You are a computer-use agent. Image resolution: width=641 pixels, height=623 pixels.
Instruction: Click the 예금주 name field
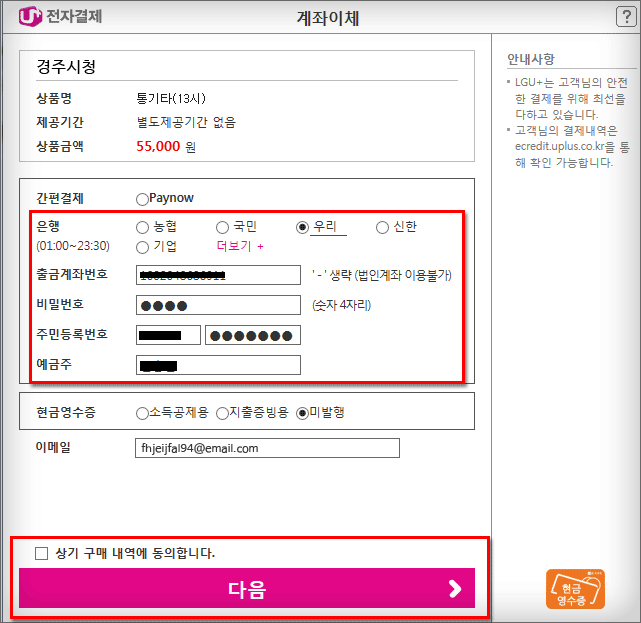tap(218, 365)
